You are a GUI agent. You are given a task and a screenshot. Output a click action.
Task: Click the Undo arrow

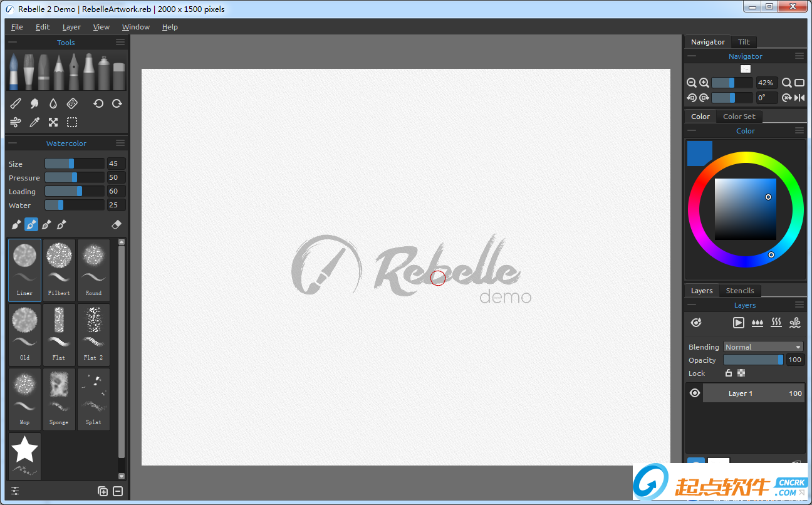click(98, 103)
